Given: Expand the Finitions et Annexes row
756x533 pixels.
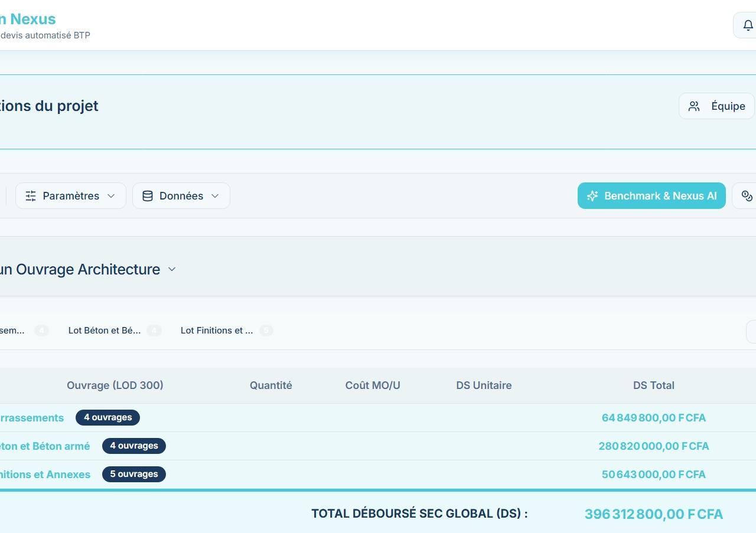Looking at the screenshot, I should 378,475.
